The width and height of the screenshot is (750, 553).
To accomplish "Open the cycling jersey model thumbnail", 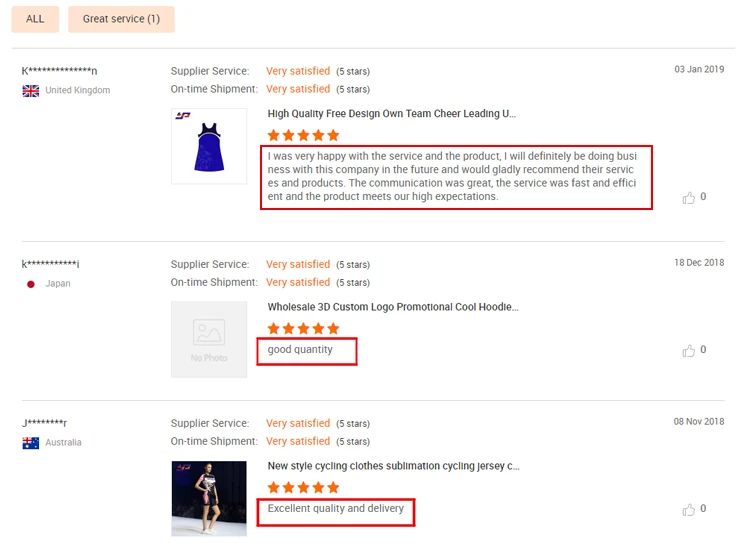I will [x=209, y=498].
